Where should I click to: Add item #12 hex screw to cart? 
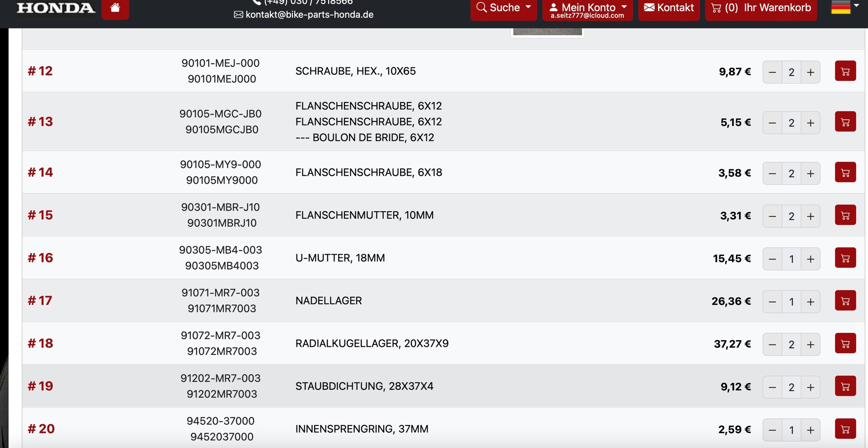845,71
